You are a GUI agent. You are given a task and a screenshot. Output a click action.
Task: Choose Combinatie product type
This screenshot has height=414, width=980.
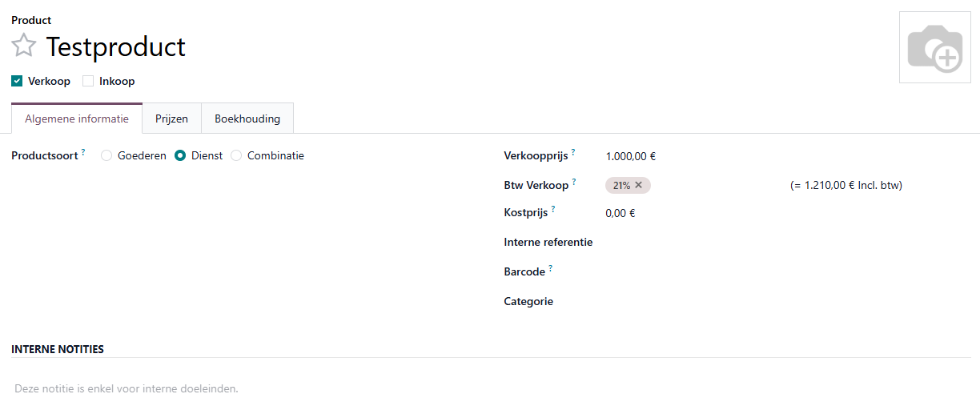(x=236, y=156)
